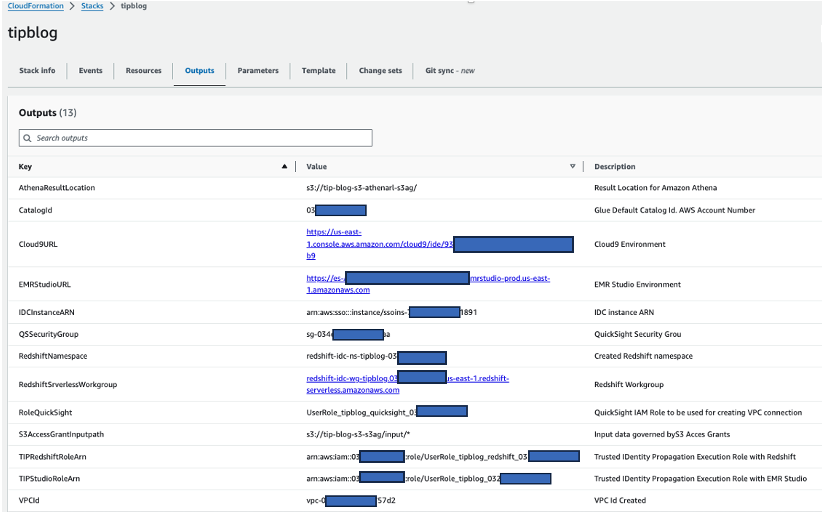Select the s3://tip-blog-s3-s3ag/input/* value

358,434
